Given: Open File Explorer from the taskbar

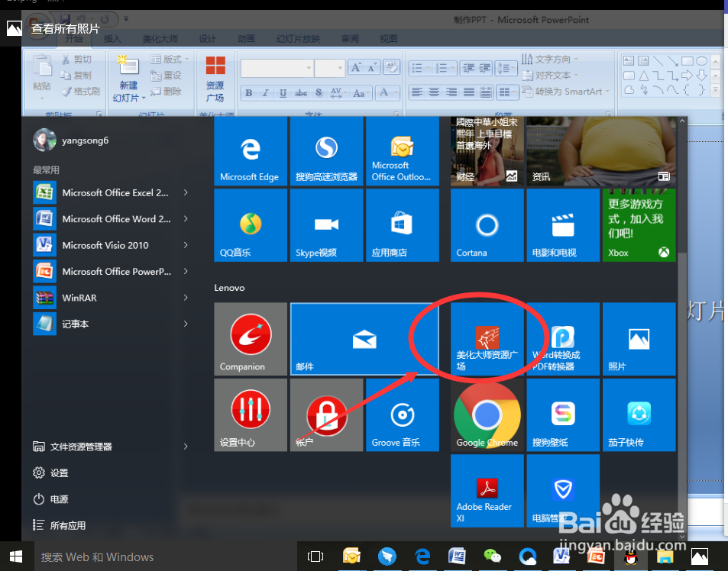Looking at the screenshot, I should click(665, 556).
